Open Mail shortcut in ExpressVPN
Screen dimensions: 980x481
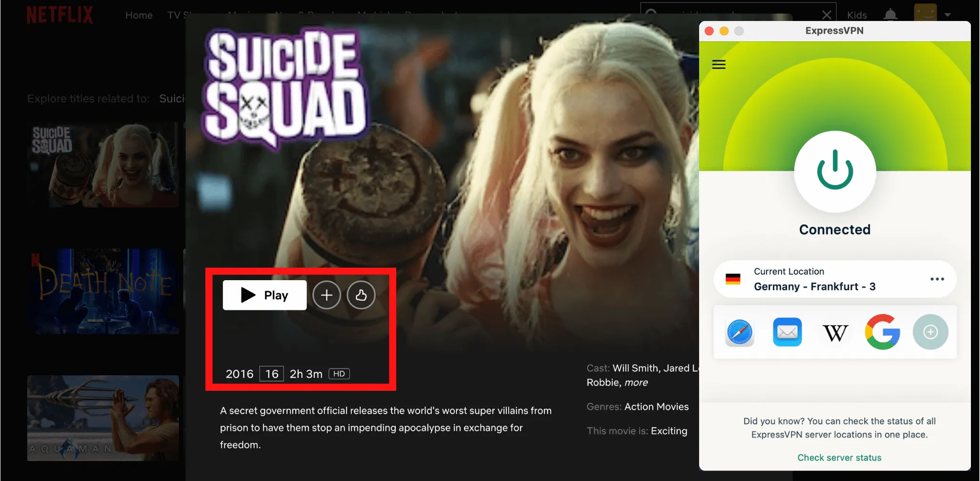pos(787,332)
